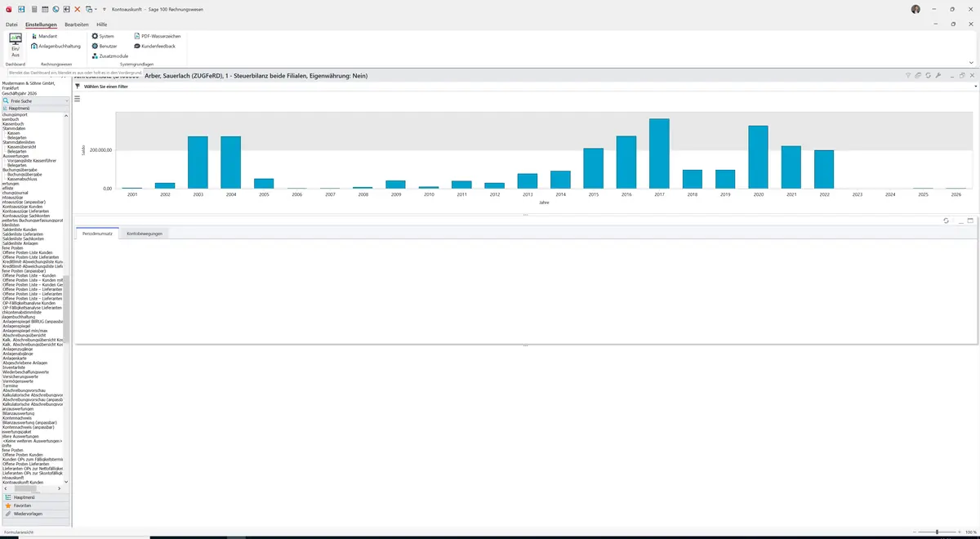
Task: Switch to the Kontobewegungen tab
Action: [144, 234]
